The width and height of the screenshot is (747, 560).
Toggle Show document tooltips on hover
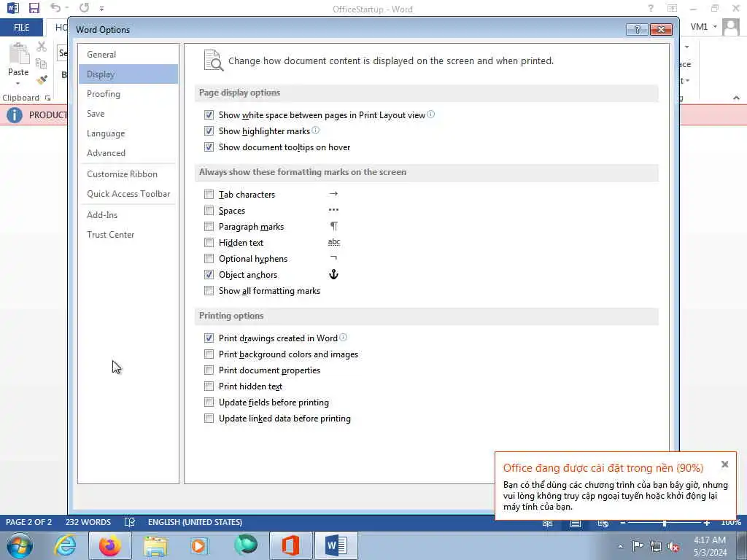[209, 147]
